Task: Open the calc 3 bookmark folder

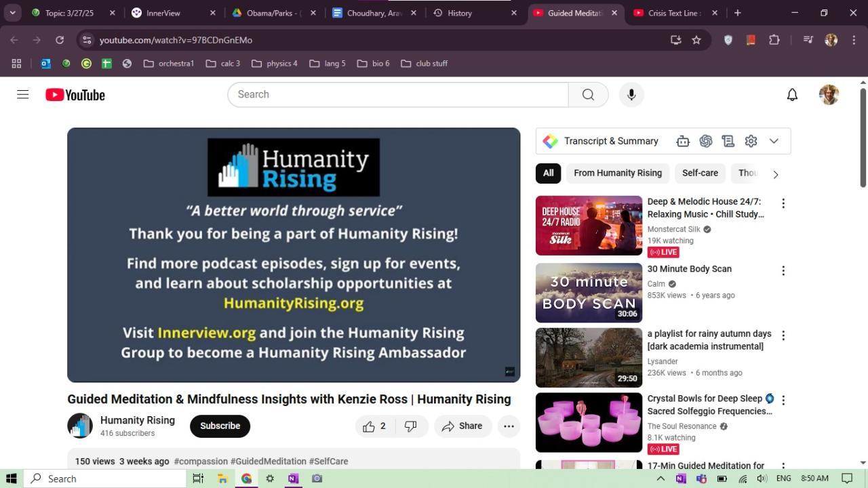Action: click(x=223, y=64)
